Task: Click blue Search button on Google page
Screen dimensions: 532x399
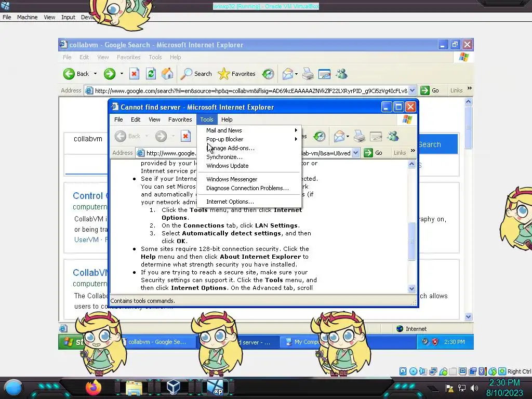Action: pos(437,144)
